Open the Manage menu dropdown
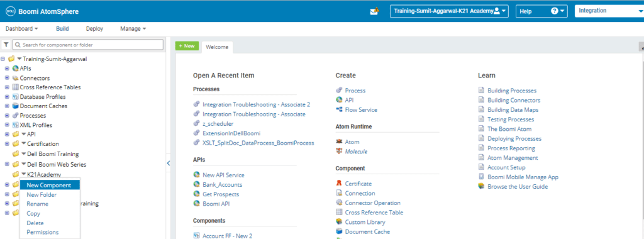The height and width of the screenshot is (239, 644). coord(133,29)
